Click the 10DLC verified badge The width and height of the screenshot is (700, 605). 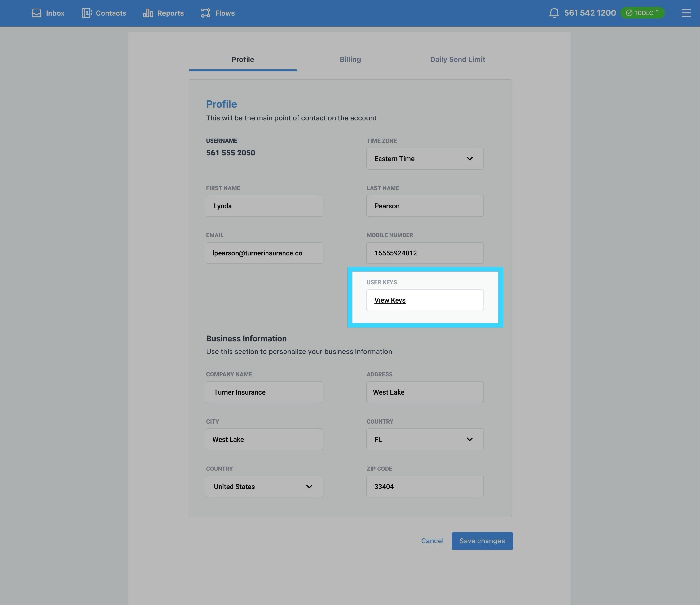click(642, 13)
